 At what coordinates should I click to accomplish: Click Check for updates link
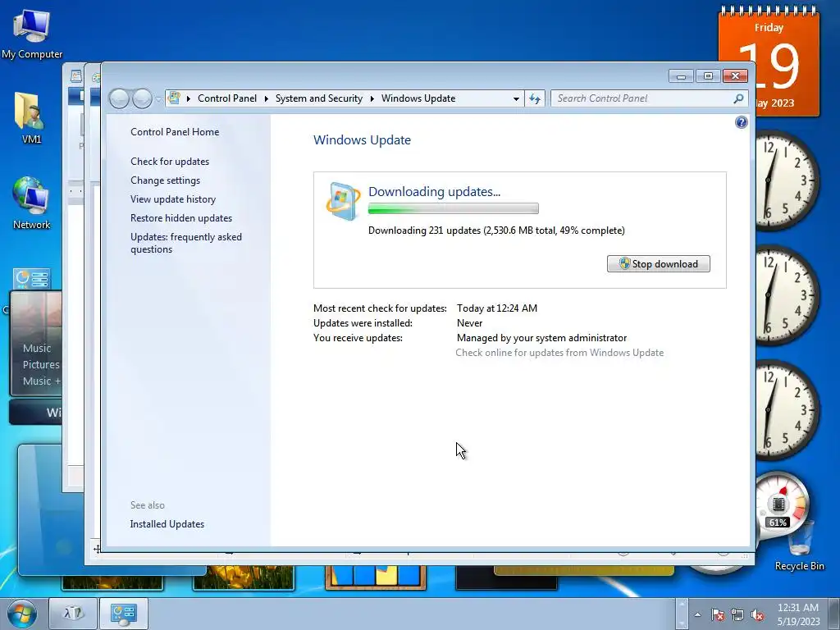[170, 162]
